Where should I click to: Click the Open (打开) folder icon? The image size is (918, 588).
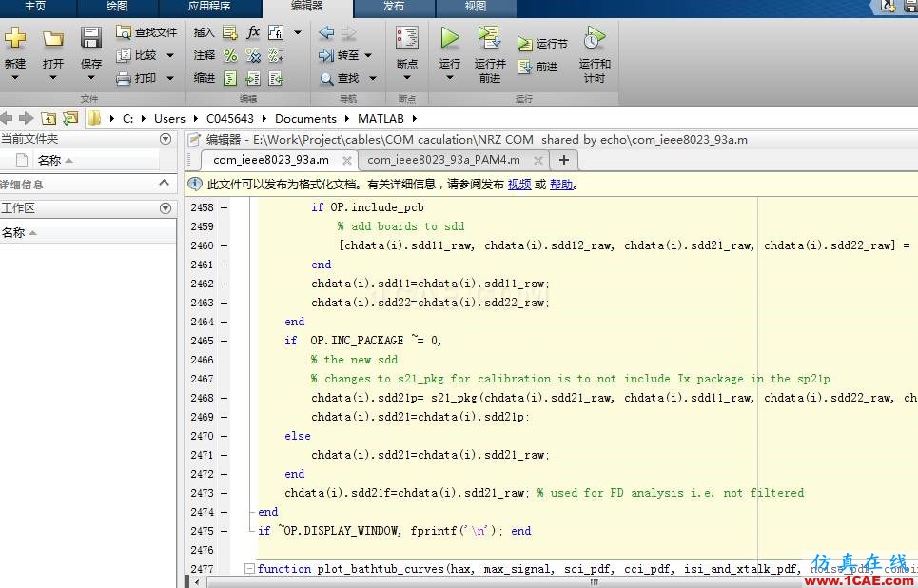click(x=53, y=39)
